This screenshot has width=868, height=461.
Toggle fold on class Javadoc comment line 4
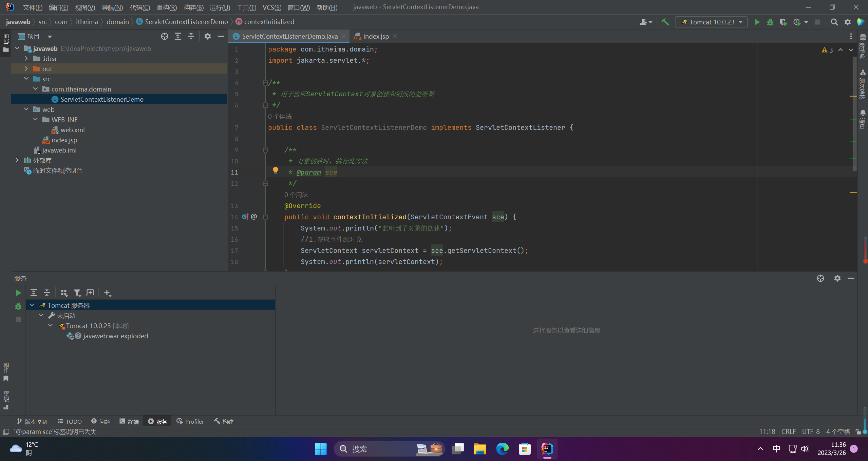click(x=265, y=83)
